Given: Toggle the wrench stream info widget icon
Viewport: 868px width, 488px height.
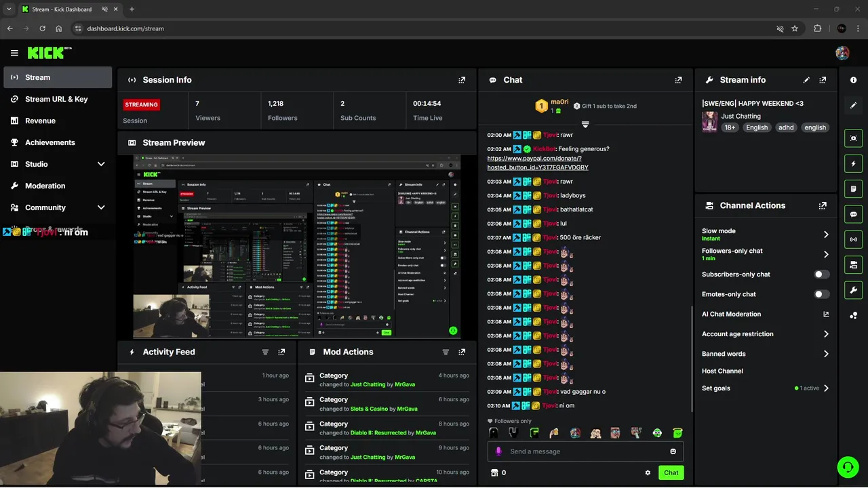Looking at the screenshot, I should pyautogui.click(x=853, y=290).
